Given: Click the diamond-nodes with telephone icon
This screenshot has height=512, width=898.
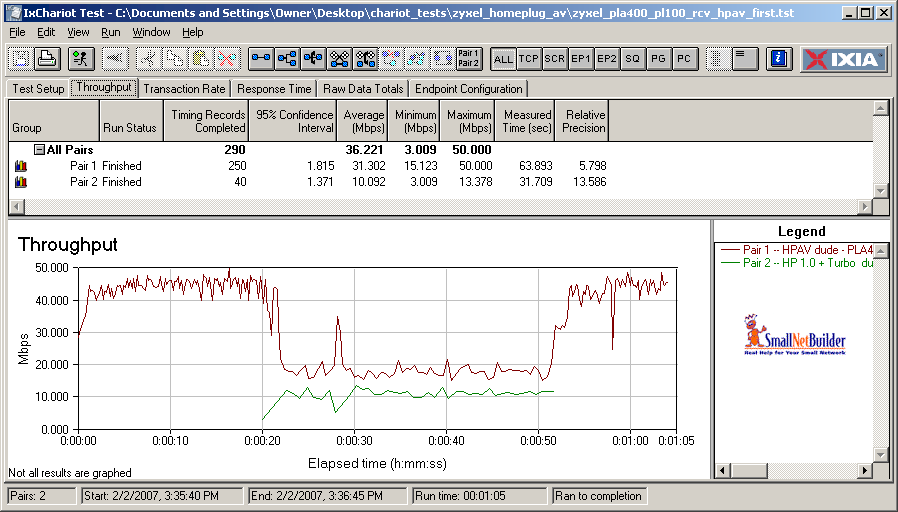Looking at the screenshot, I should pos(365,58).
